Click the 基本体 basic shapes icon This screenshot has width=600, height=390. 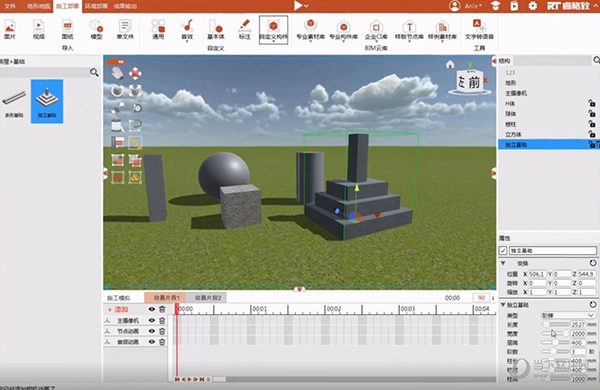[x=216, y=29]
